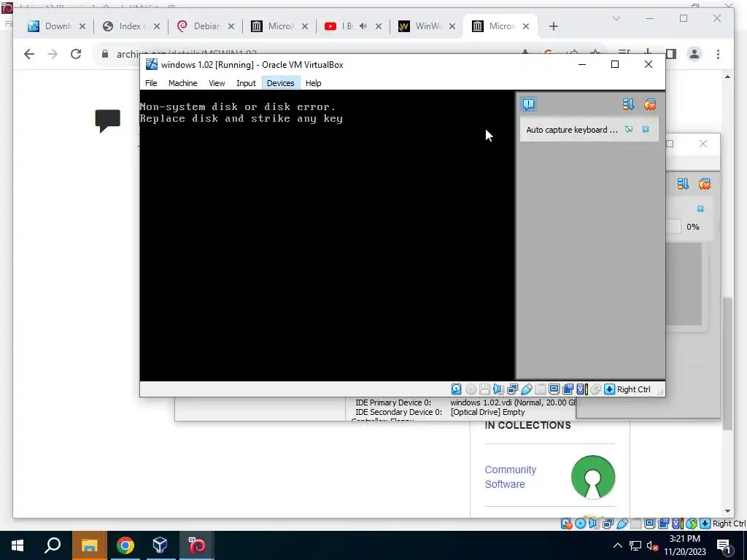Mute the YouTube tab via speaker icon

[x=363, y=26]
